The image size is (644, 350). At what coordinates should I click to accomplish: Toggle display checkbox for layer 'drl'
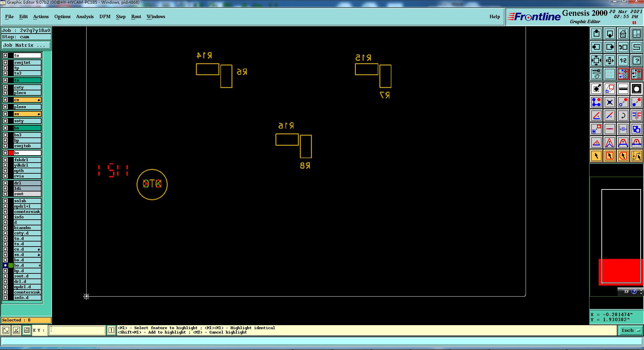pos(5,183)
